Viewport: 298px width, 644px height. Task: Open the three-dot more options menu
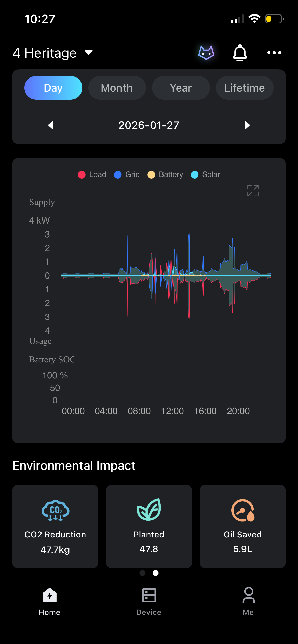click(274, 53)
